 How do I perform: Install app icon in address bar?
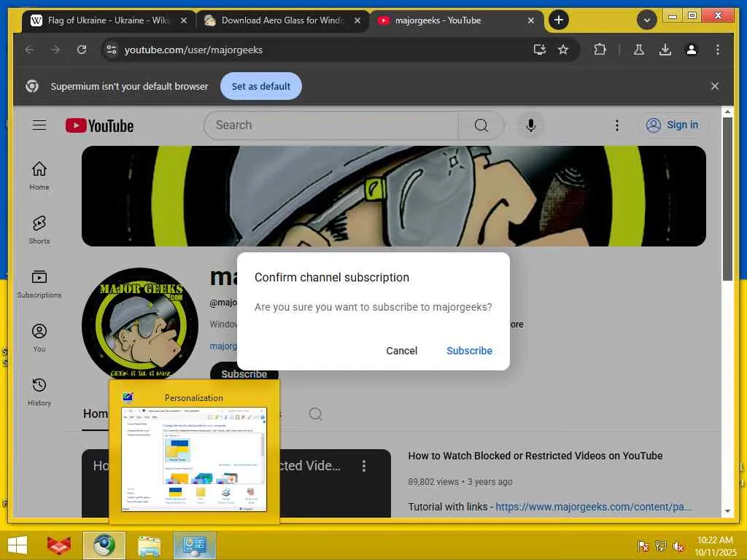click(539, 50)
